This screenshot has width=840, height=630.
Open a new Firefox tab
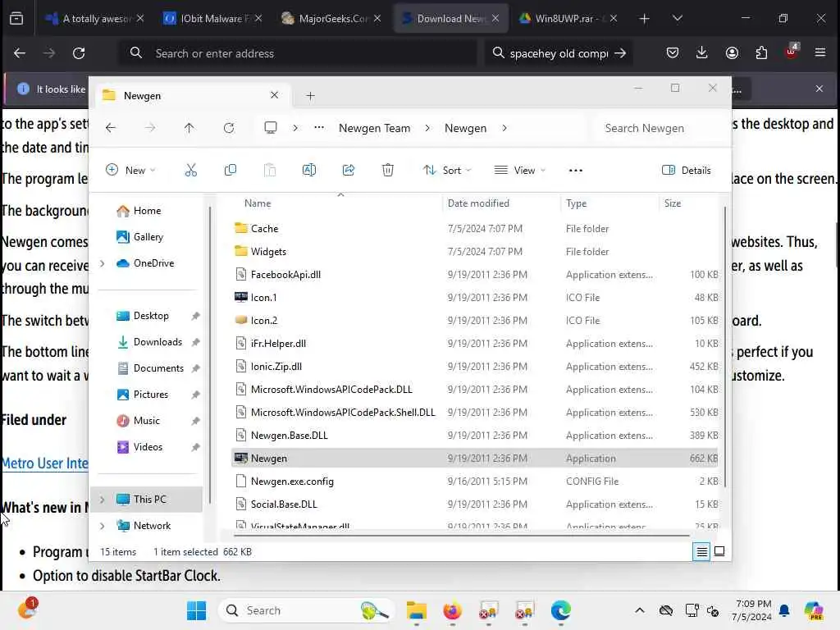click(x=645, y=19)
